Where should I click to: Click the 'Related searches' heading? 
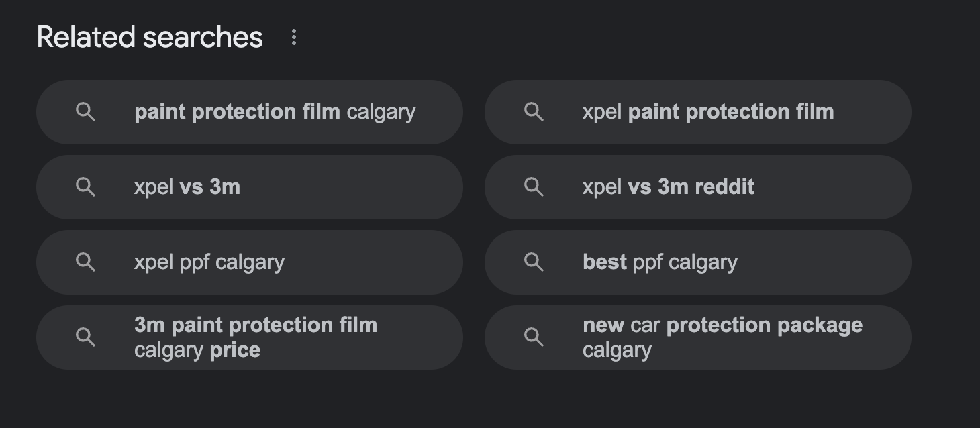(x=150, y=38)
